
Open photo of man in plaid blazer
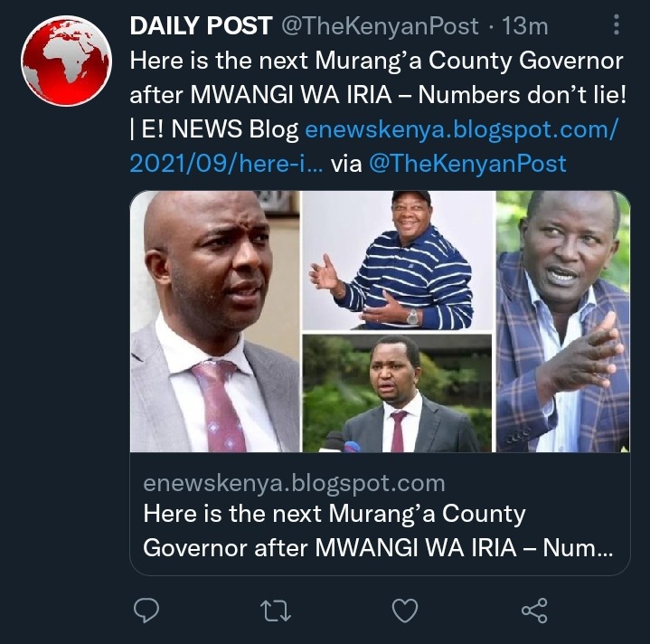[x=563, y=321]
